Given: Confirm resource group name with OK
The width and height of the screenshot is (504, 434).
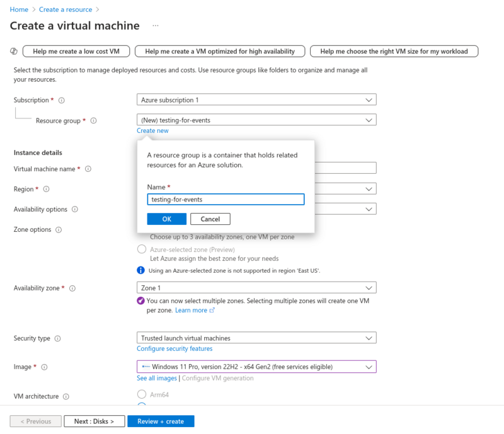Looking at the screenshot, I should 167,219.
